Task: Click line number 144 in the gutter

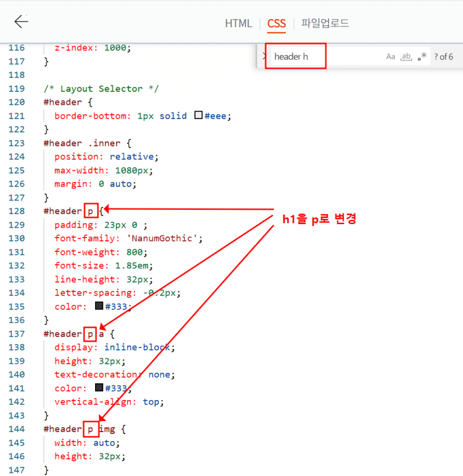Action: [17, 429]
